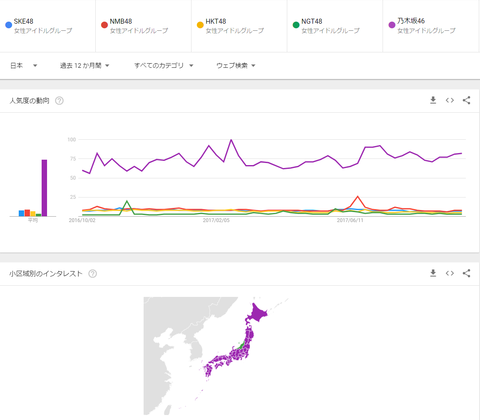Click Hokkaido region on the Japan map
This screenshot has width=480, height=420.
[x=257, y=313]
